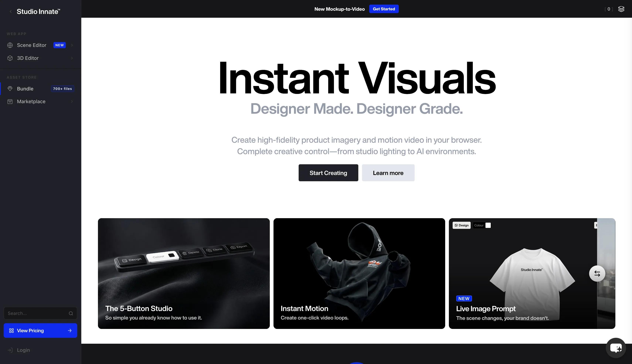Image resolution: width=632 pixels, height=364 pixels.
Task: Click the search magnifier icon
Action: pos(71,313)
